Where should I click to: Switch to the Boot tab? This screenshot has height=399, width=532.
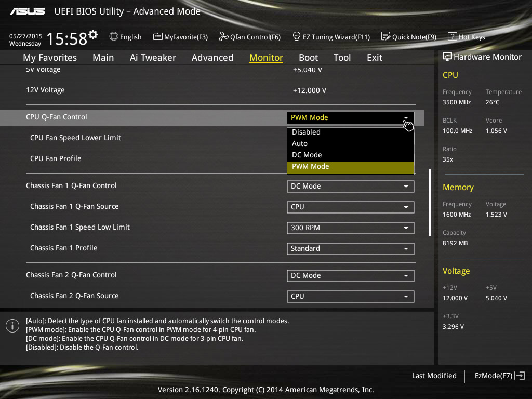point(309,58)
